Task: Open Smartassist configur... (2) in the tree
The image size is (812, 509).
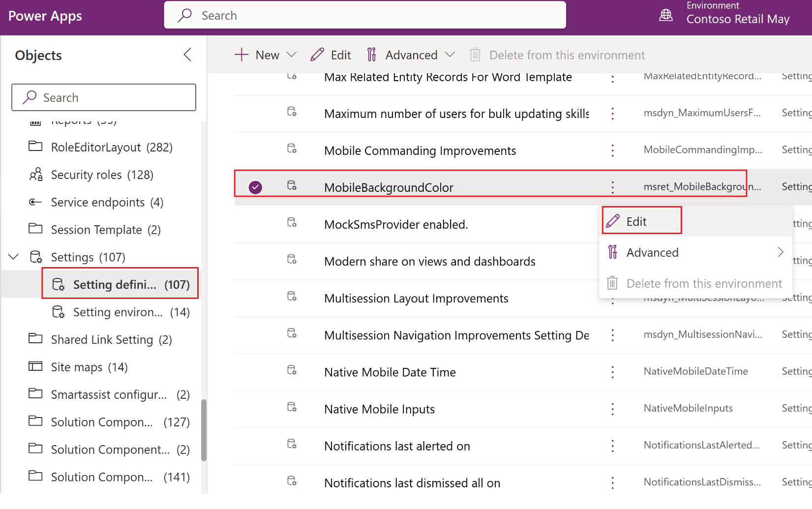Action: pyautogui.click(x=109, y=394)
